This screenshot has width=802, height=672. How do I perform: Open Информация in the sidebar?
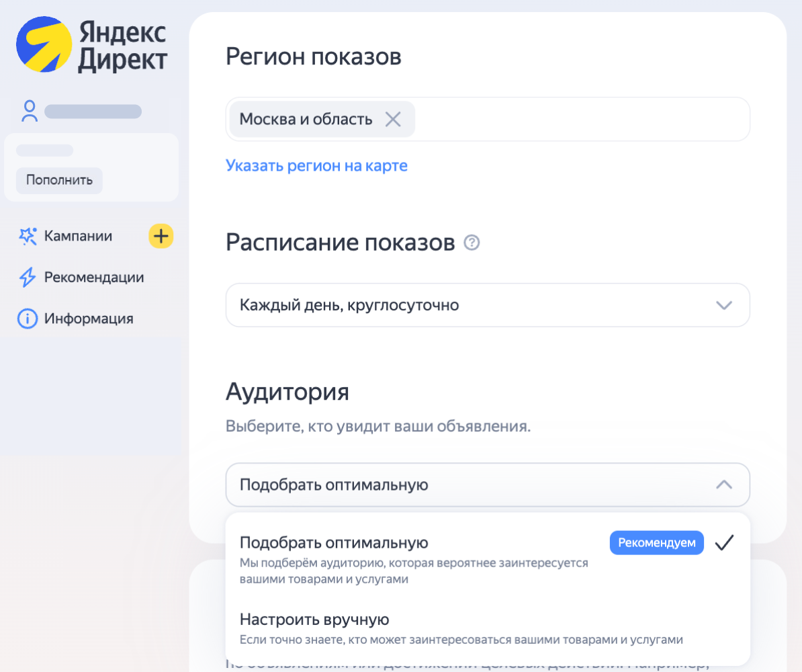[89, 319]
